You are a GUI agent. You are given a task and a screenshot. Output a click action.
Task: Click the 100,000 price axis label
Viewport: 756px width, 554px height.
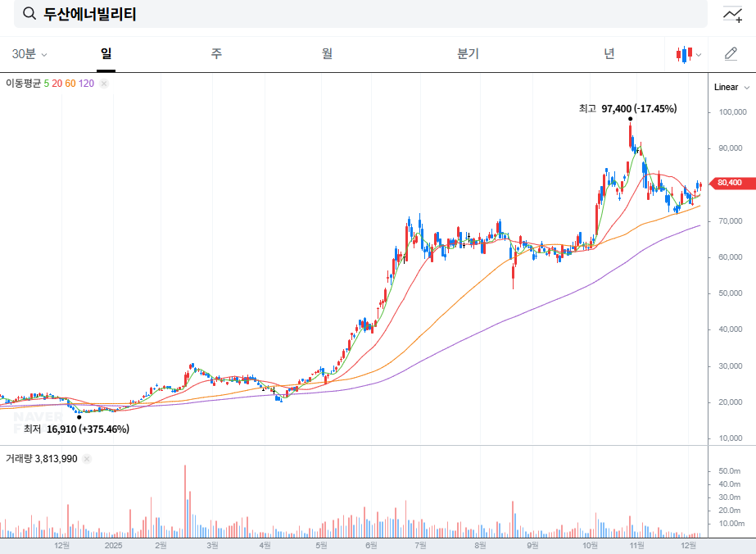(732, 112)
